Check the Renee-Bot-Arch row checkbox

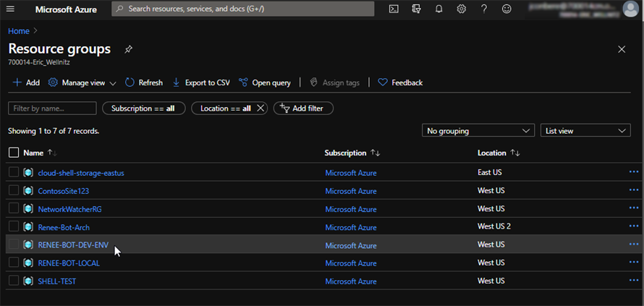coord(14,226)
